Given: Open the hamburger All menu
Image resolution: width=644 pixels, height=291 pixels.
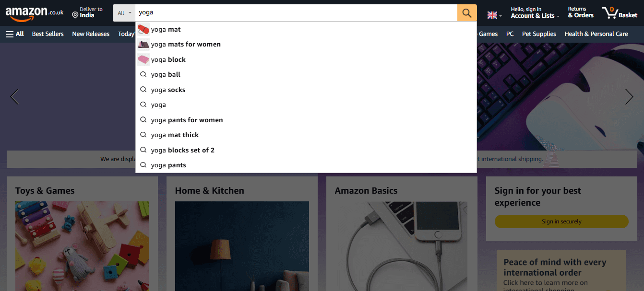Looking at the screenshot, I should 10,33.
